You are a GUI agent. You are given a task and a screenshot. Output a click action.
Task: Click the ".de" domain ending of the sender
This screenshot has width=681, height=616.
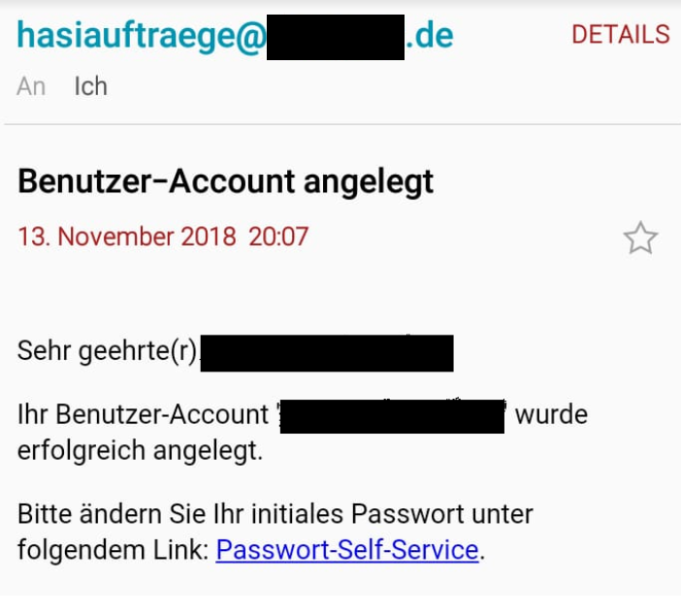(x=430, y=36)
